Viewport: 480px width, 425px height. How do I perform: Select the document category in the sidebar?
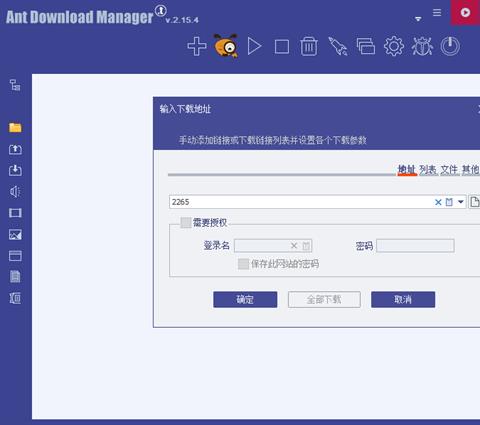(15, 277)
